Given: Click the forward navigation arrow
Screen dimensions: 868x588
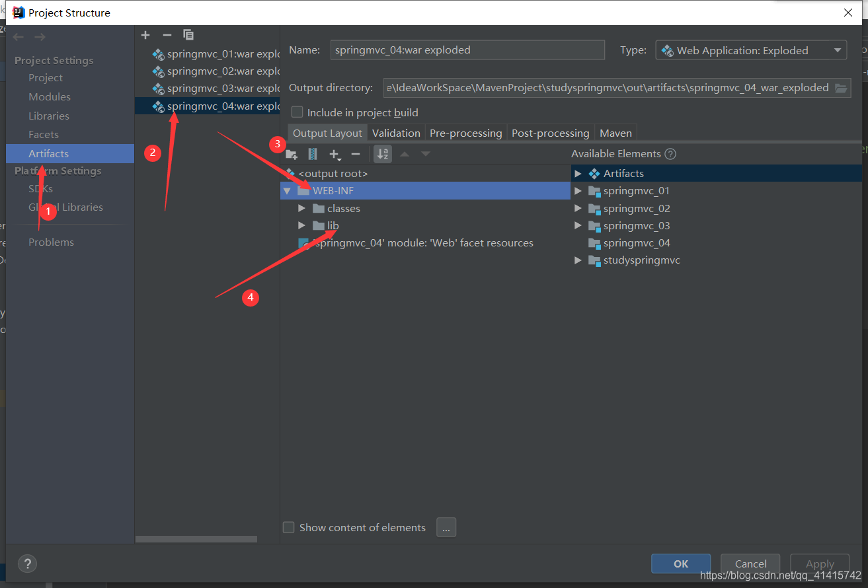Looking at the screenshot, I should pyautogui.click(x=40, y=37).
